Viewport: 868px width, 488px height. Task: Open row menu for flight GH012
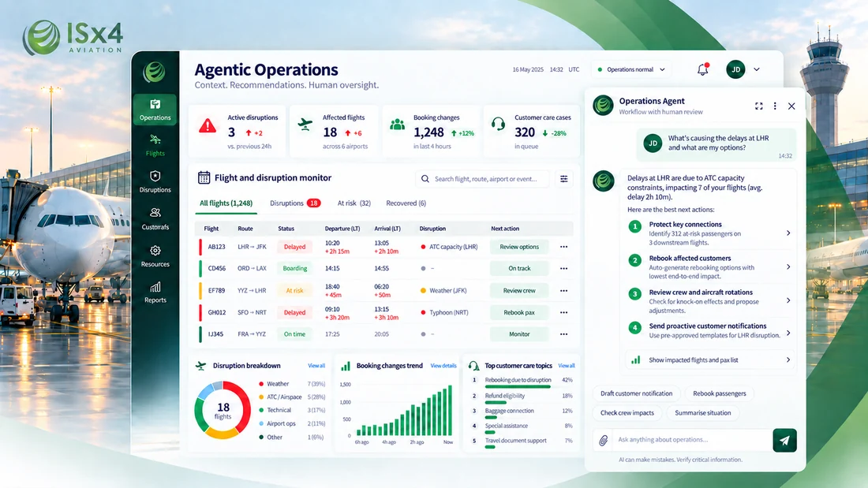point(563,313)
